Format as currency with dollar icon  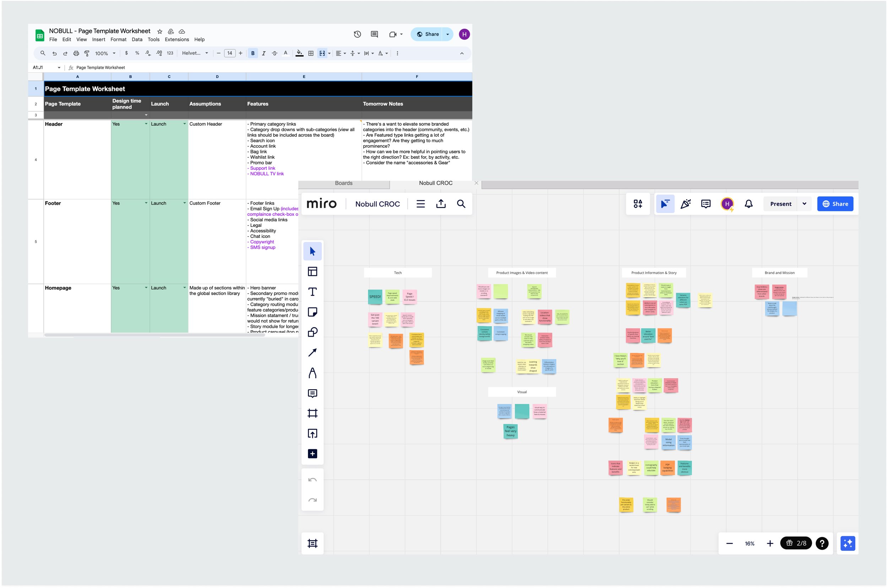tap(126, 53)
